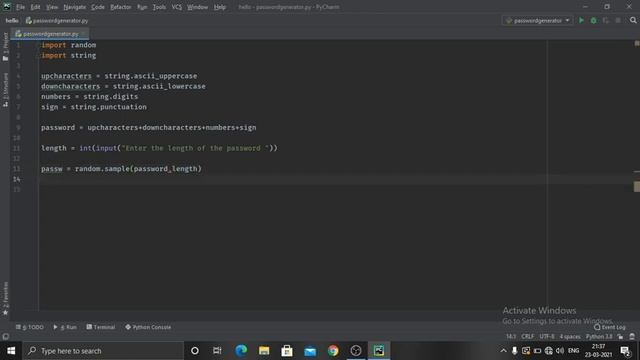Open the Project tool window sidebar tab
The height and width of the screenshot is (360, 640).
pos(5,46)
